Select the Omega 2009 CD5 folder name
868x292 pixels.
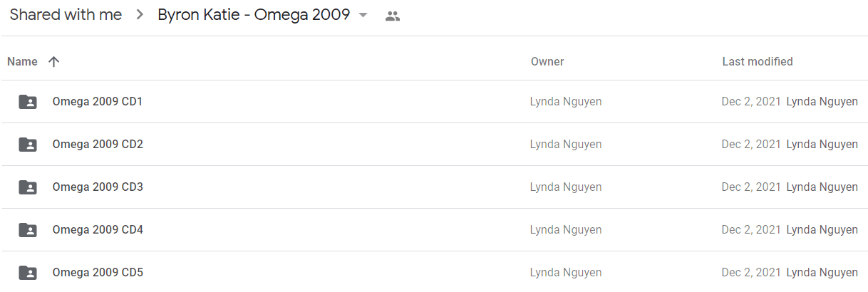pos(98,273)
